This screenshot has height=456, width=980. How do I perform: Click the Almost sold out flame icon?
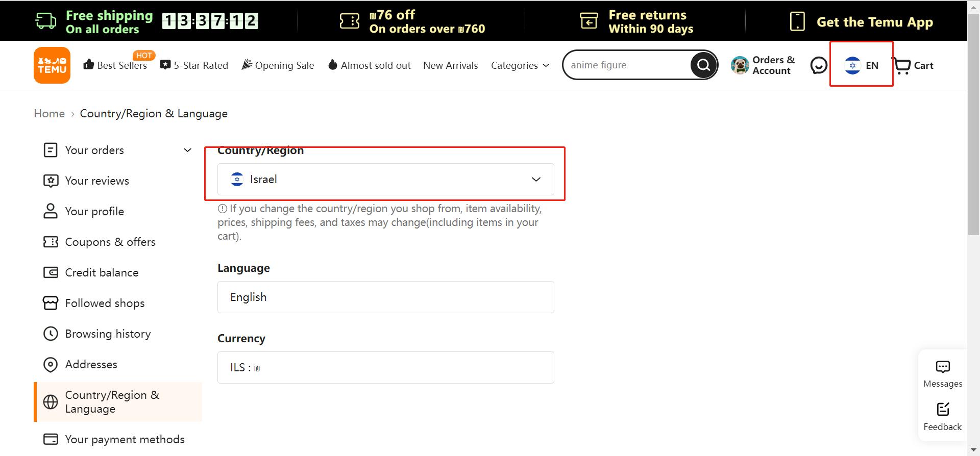pos(333,64)
